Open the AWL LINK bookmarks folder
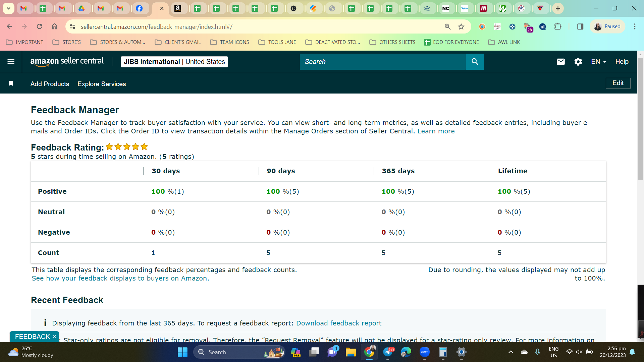Viewport: 644px width, 362px height. (x=504, y=42)
